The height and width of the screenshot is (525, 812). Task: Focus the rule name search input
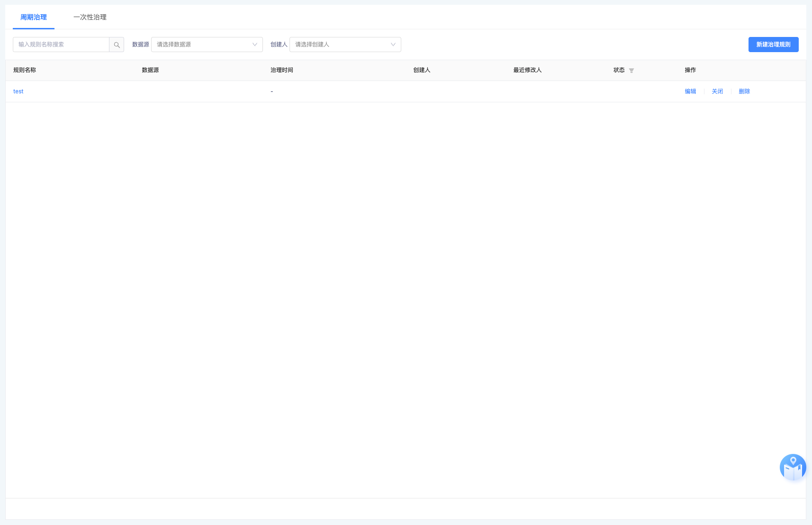(61, 45)
